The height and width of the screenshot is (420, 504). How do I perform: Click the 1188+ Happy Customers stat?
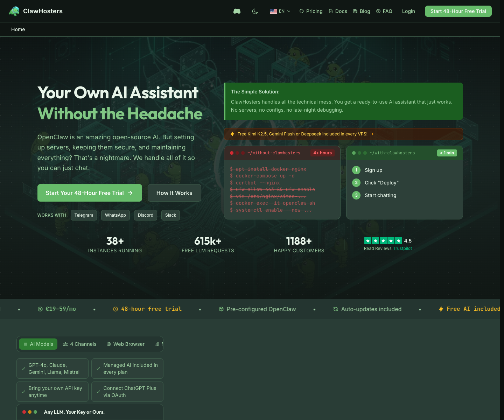[x=299, y=245]
